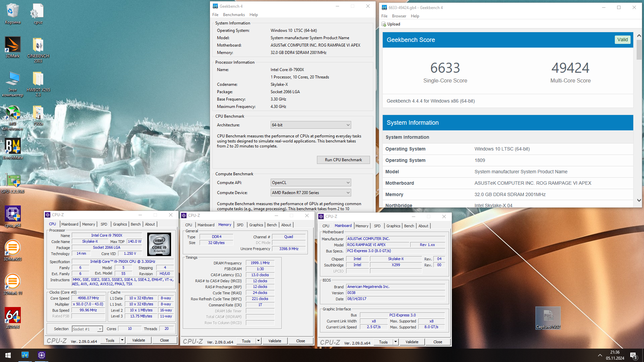Open the HWBOT X265 2.3 folder icon
The image size is (644, 362).
click(x=38, y=84)
